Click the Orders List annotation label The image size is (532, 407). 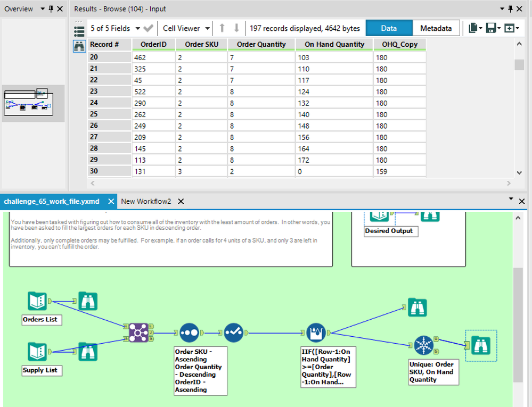click(x=42, y=320)
